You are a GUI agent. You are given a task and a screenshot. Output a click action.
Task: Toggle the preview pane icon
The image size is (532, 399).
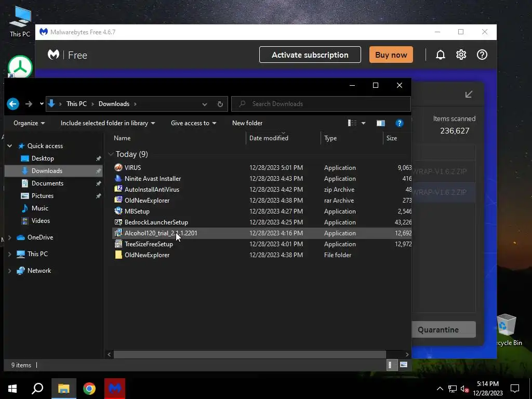[381, 123]
